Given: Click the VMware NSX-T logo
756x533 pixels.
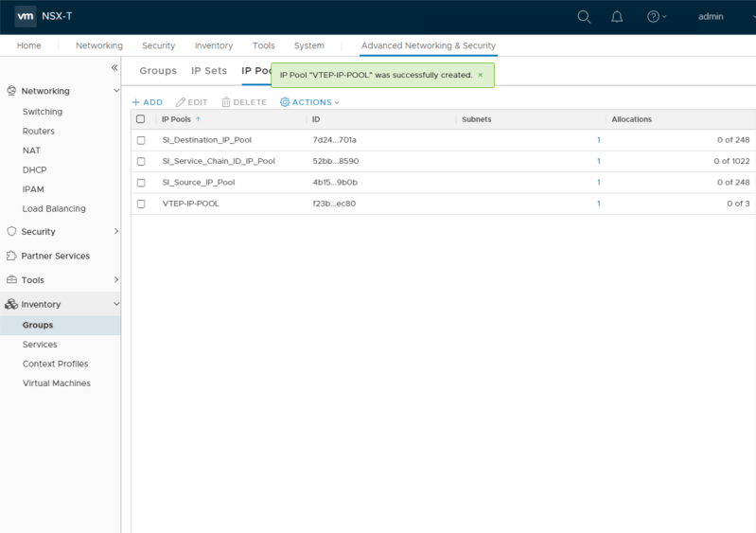Looking at the screenshot, I should click(x=26, y=16).
